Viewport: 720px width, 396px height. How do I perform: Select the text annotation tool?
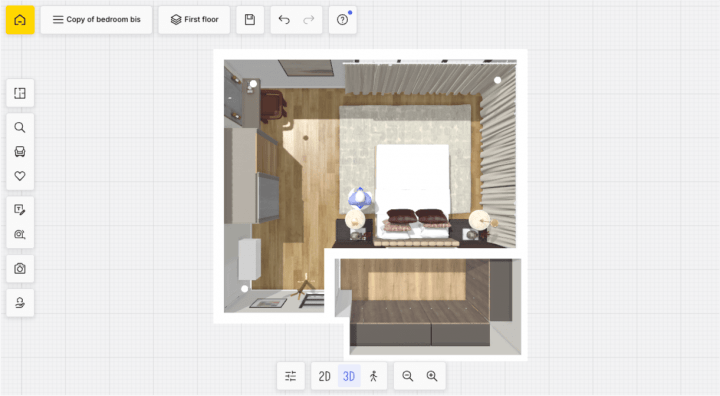coord(20,210)
